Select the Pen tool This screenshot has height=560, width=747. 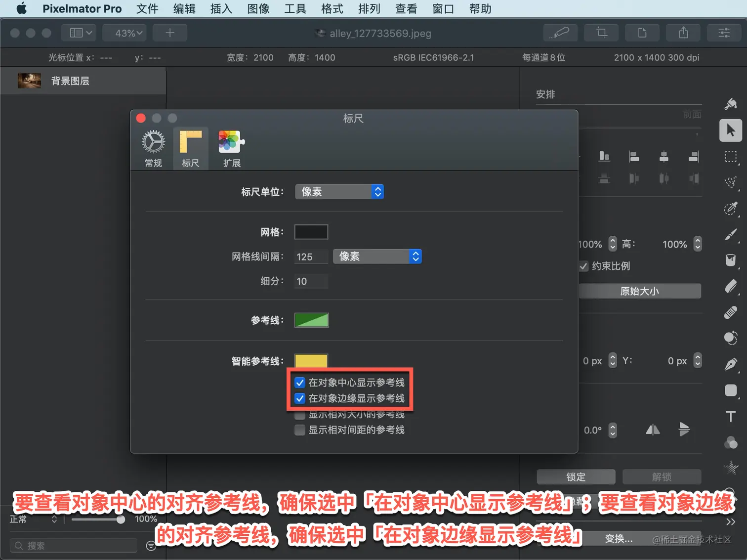coord(731,364)
